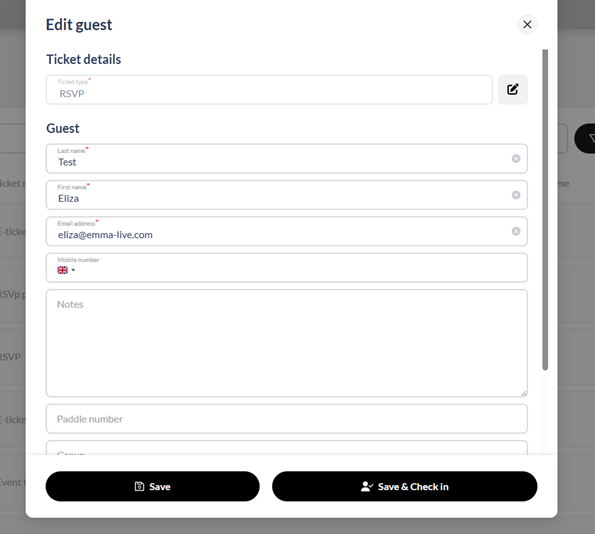Expand the country code dropdown arrow
595x534 pixels.
(x=73, y=270)
